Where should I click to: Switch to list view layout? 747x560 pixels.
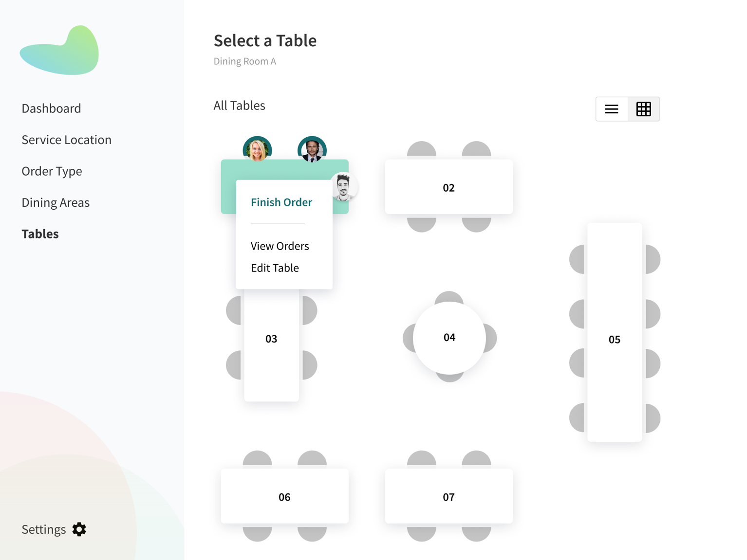(x=612, y=109)
